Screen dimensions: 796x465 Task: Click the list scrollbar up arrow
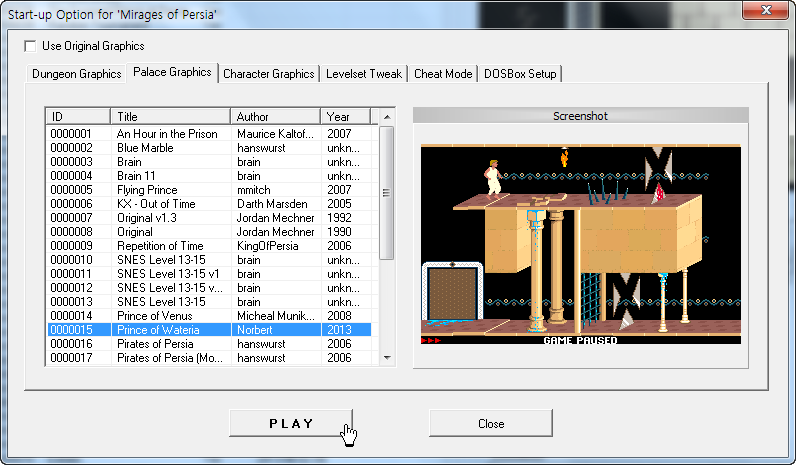click(387, 117)
